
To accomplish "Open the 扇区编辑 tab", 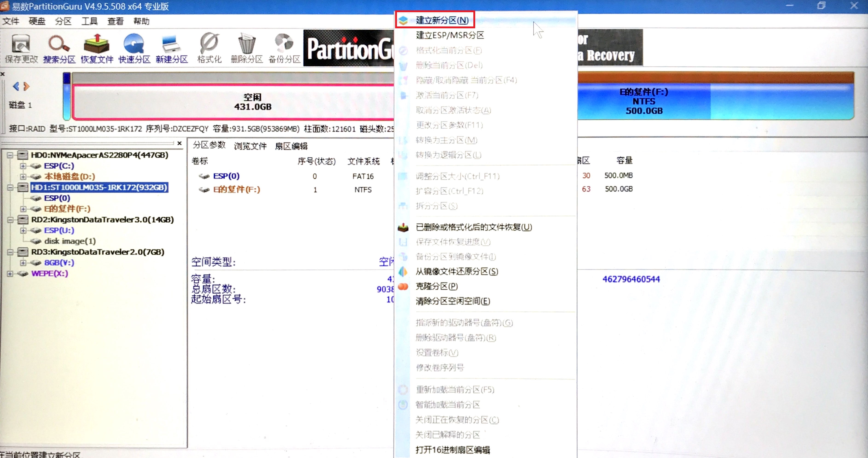I will pyautogui.click(x=291, y=146).
